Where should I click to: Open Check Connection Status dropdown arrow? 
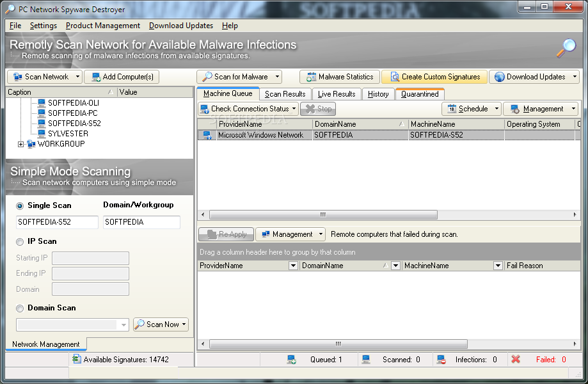click(x=294, y=109)
